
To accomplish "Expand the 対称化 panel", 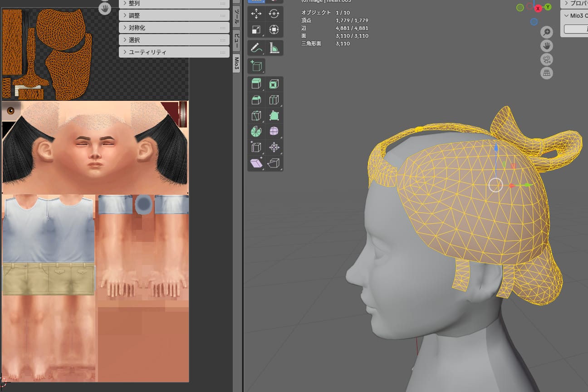I will pyautogui.click(x=174, y=28).
